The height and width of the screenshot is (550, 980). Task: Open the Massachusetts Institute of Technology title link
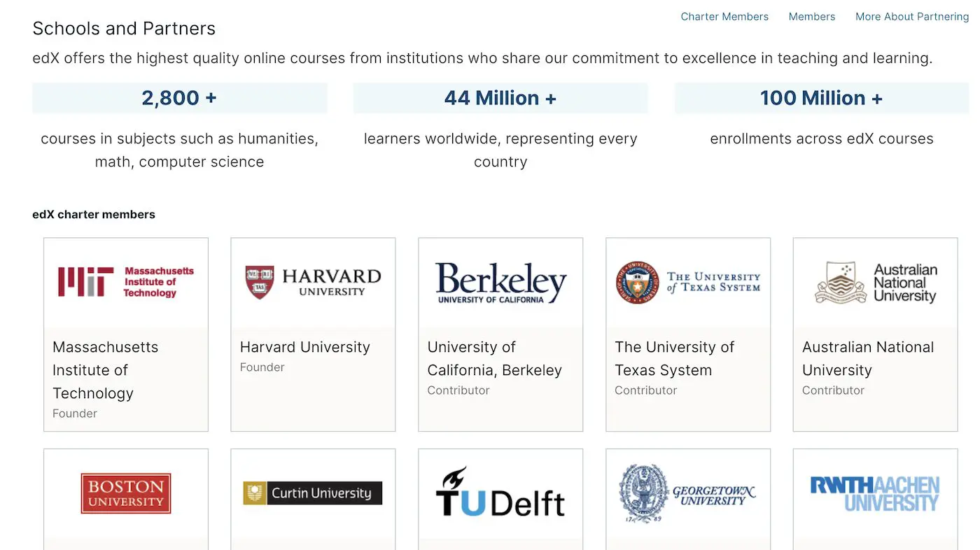pyautogui.click(x=106, y=370)
